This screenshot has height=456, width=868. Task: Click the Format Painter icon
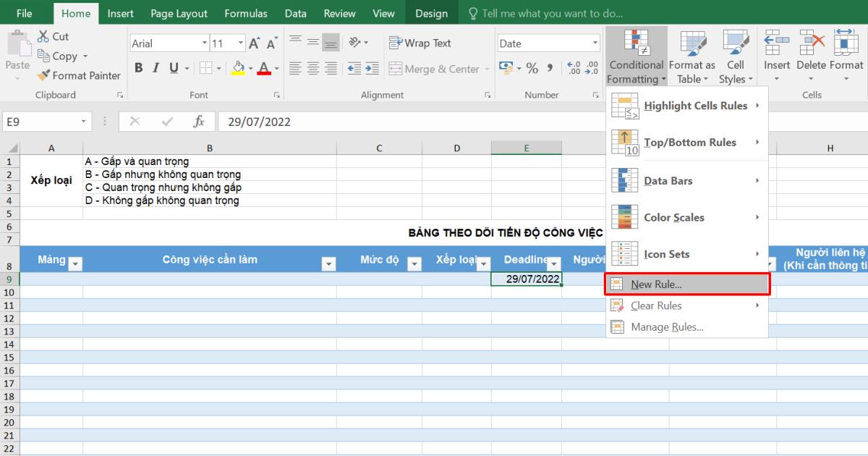click(43, 75)
